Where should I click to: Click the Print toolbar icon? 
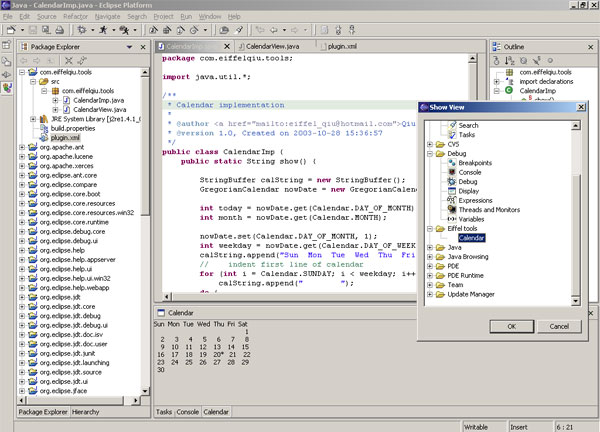click(59, 30)
